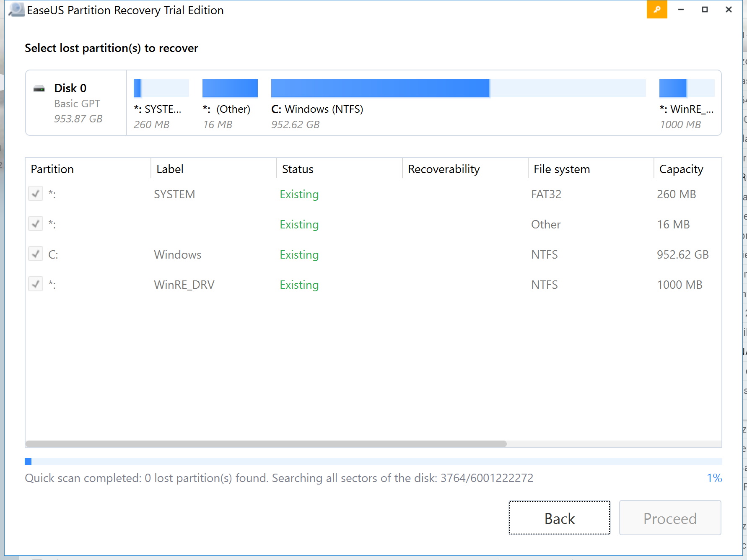Select the WinRE 1000 MB partition bar
The height and width of the screenshot is (560, 747).
(687, 88)
